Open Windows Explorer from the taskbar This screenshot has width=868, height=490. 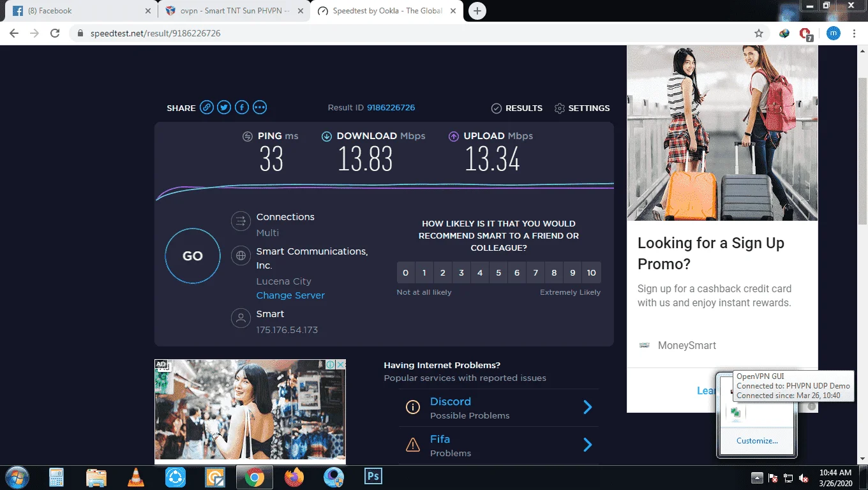tap(96, 477)
